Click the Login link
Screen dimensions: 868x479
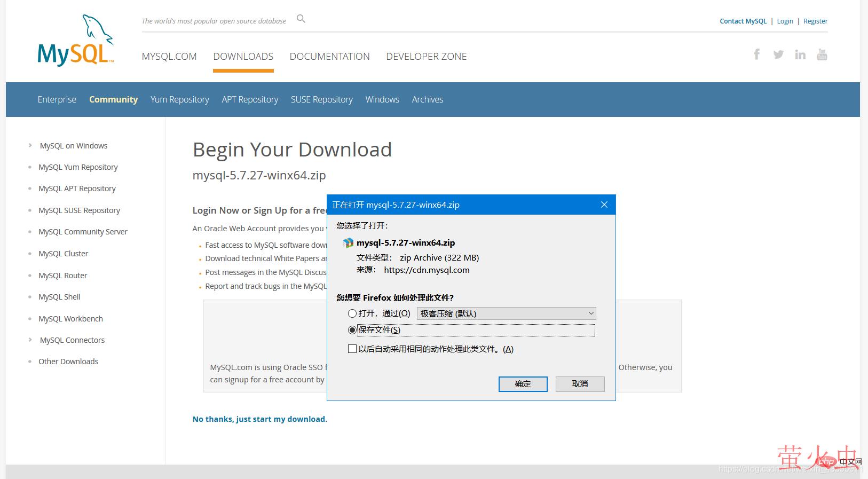pyautogui.click(x=785, y=21)
